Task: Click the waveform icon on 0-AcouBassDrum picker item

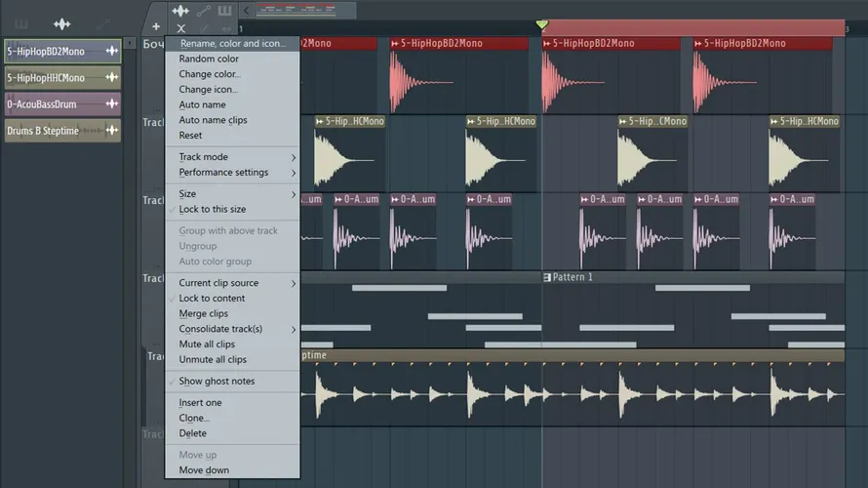Action: (112, 103)
